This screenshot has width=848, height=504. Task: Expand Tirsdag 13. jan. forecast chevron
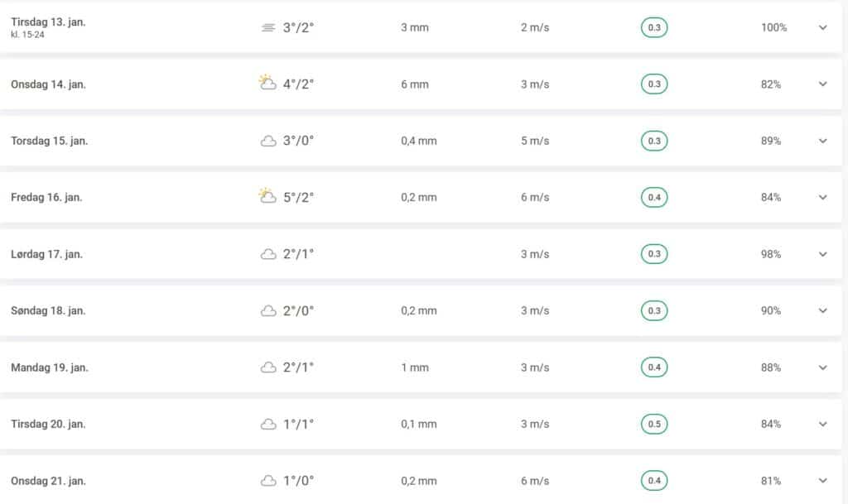click(x=822, y=27)
